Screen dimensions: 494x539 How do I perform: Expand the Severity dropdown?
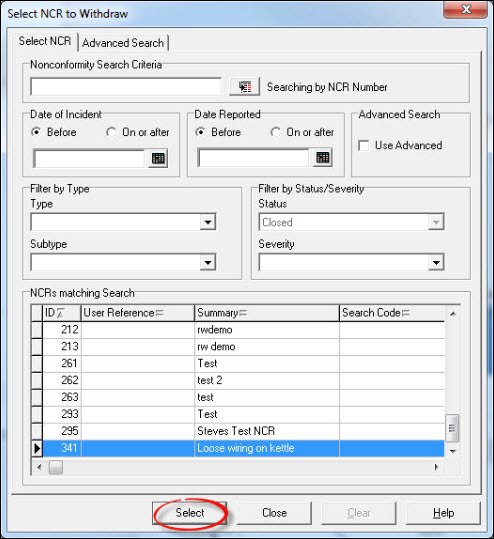[436, 263]
